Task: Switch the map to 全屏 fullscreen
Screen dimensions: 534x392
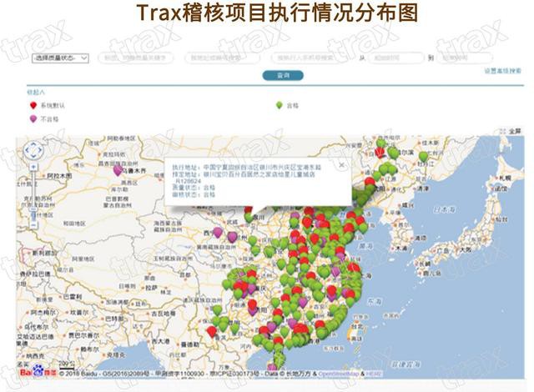Action: click(x=511, y=131)
